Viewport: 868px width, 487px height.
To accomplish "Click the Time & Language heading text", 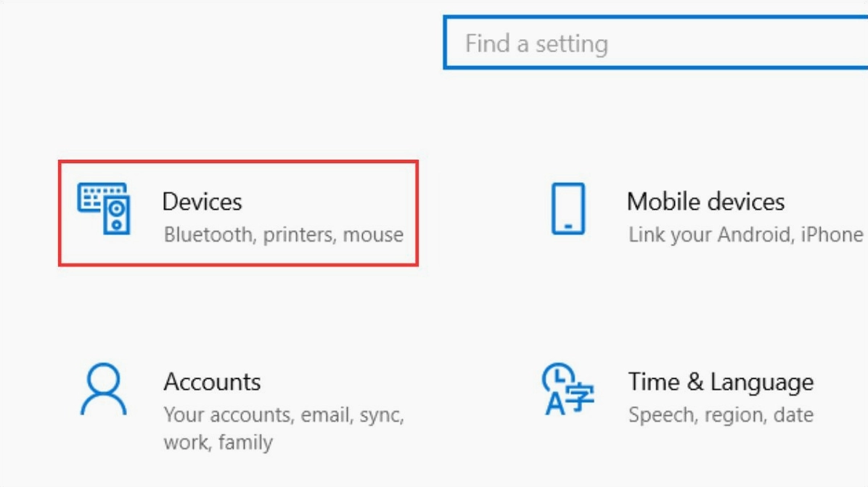I will tap(722, 381).
